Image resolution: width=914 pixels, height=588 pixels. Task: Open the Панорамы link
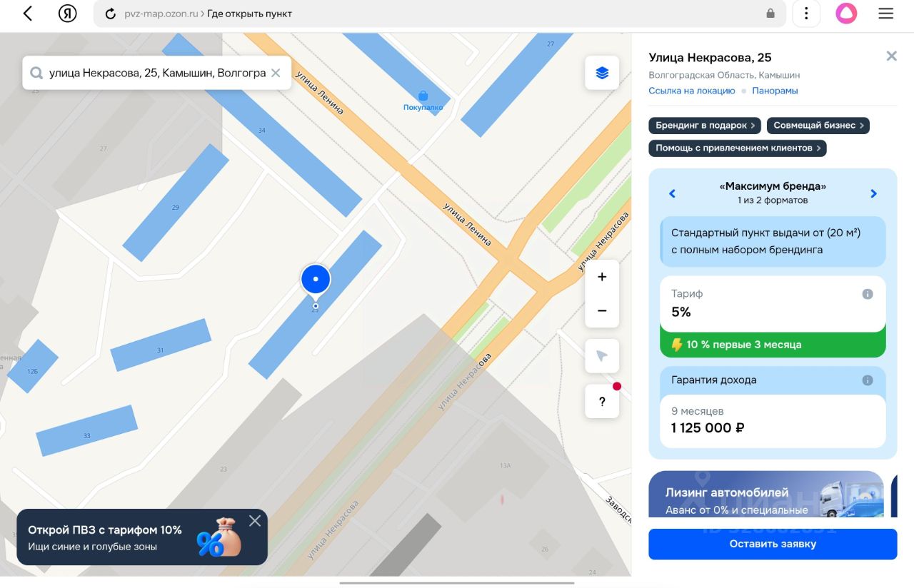[x=775, y=91]
